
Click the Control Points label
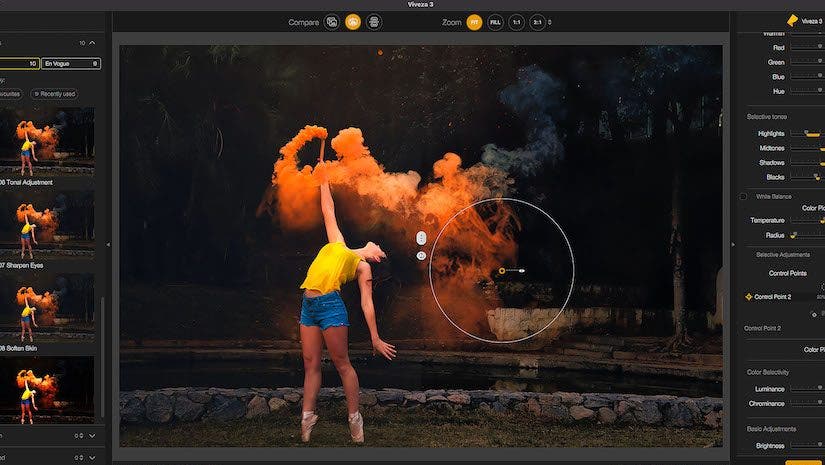point(788,273)
